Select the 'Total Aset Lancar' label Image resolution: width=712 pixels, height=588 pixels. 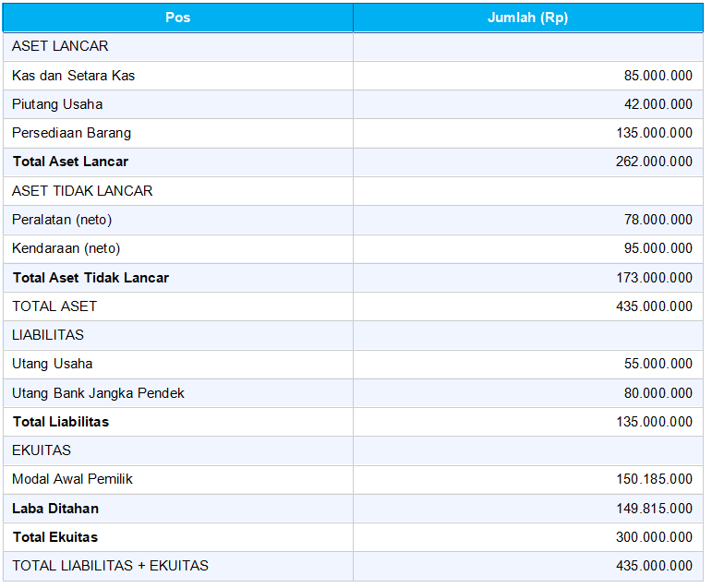[70, 162]
